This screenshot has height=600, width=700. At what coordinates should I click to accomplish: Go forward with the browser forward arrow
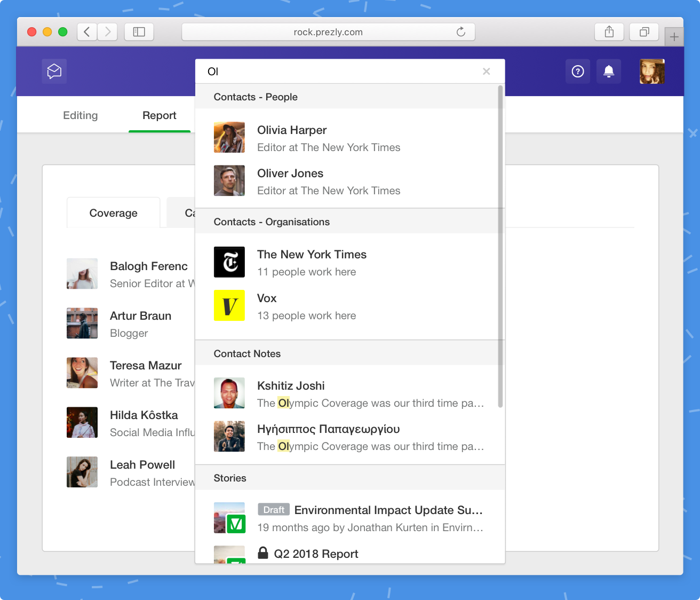pos(107,32)
